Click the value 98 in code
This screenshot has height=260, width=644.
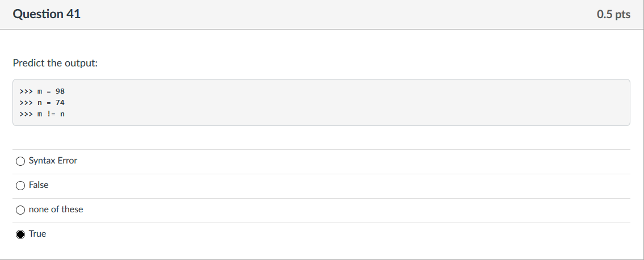click(60, 91)
